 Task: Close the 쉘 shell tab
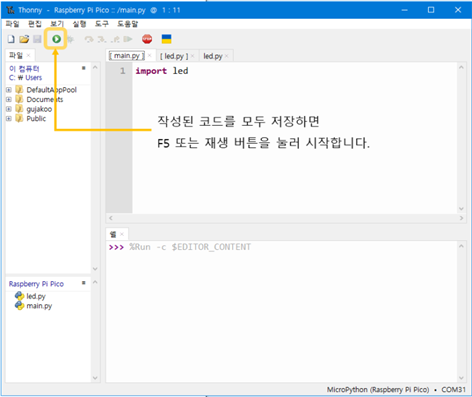tap(122, 234)
